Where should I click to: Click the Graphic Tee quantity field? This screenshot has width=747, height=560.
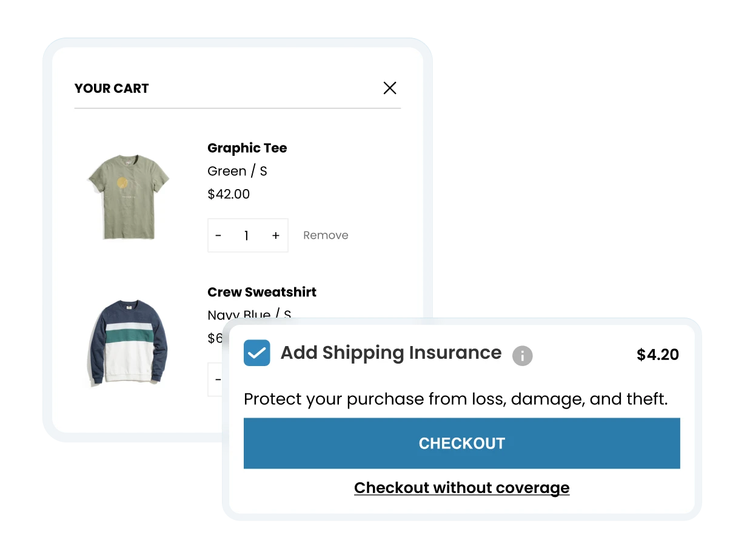[x=246, y=236]
